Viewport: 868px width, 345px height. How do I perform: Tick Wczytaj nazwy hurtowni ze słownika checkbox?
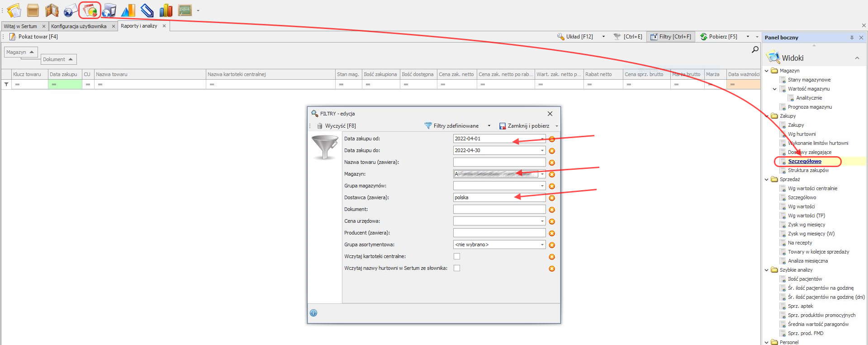(457, 268)
